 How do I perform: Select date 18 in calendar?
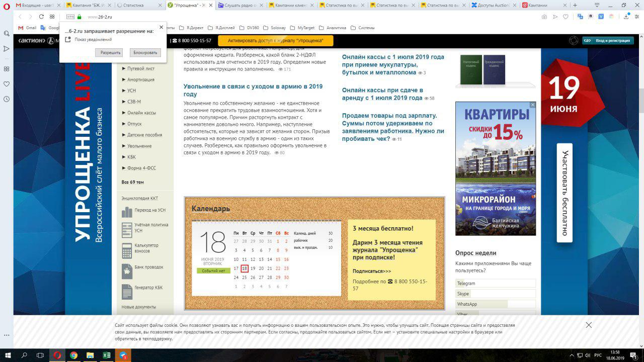coord(245,268)
